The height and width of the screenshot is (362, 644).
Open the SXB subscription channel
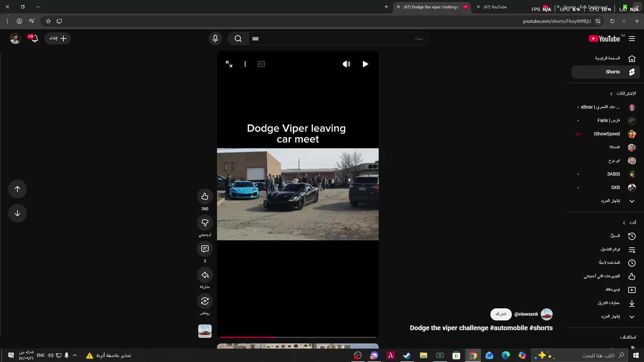pyautogui.click(x=606, y=188)
